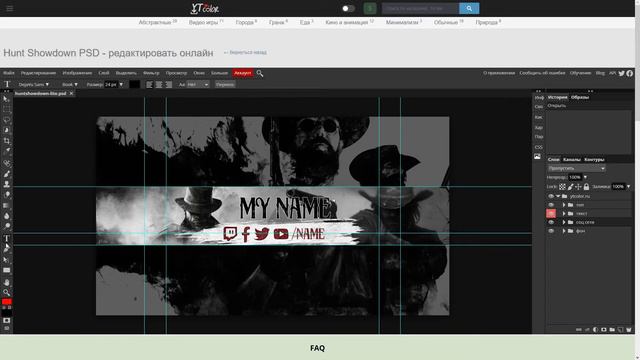Screen dimensions: 640x360
Task: Click the red foreground color swatch
Action: 7,302
